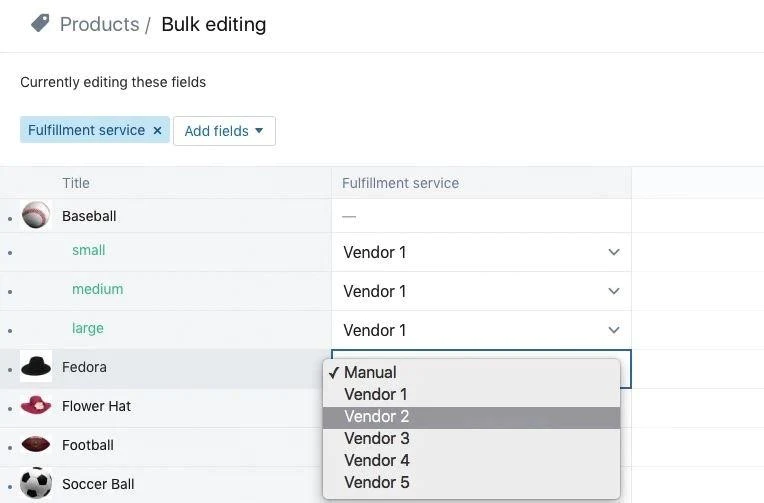Click the Fedora hat thumbnail
Image resolution: width=764 pixels, height=503 pixels.
click(x=36, y=367)
